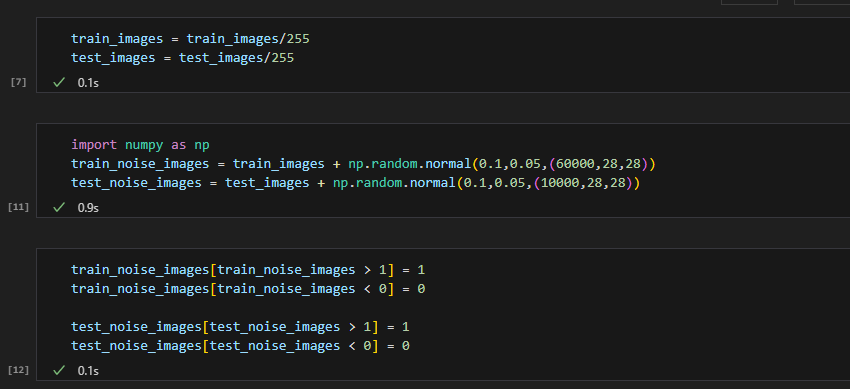Click the [12] execution count label
This screenshot has height=389, width=850.
18,371
